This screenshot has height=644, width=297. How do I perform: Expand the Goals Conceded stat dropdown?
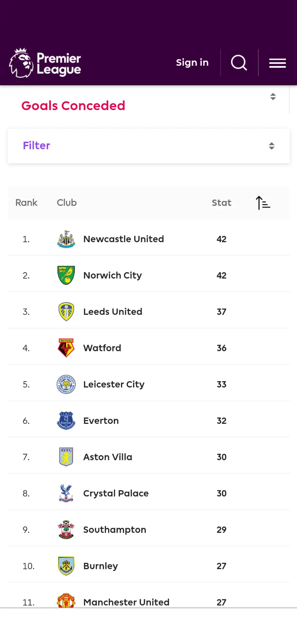[273, 97]
